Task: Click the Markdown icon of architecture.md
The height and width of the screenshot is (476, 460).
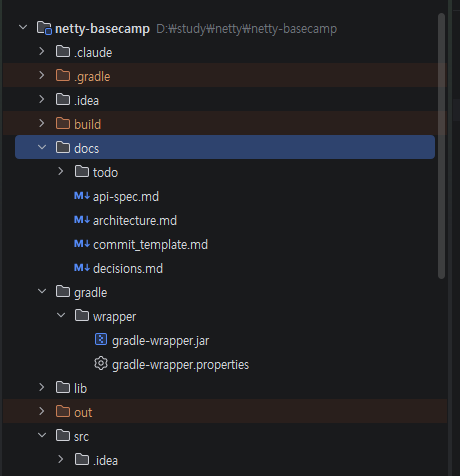Action: (x=82, y=220)
